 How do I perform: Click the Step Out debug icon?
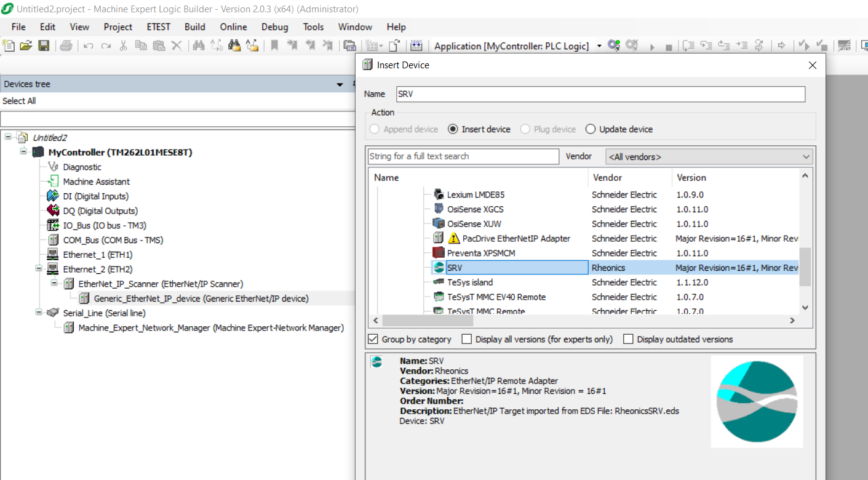click(x=724, y=46)
